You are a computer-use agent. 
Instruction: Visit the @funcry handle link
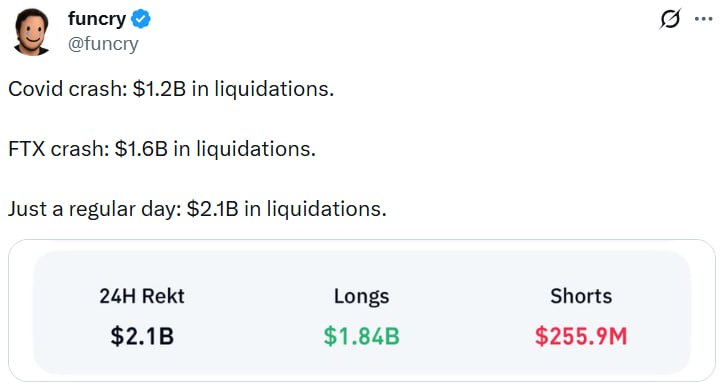(x=103, y=44)
